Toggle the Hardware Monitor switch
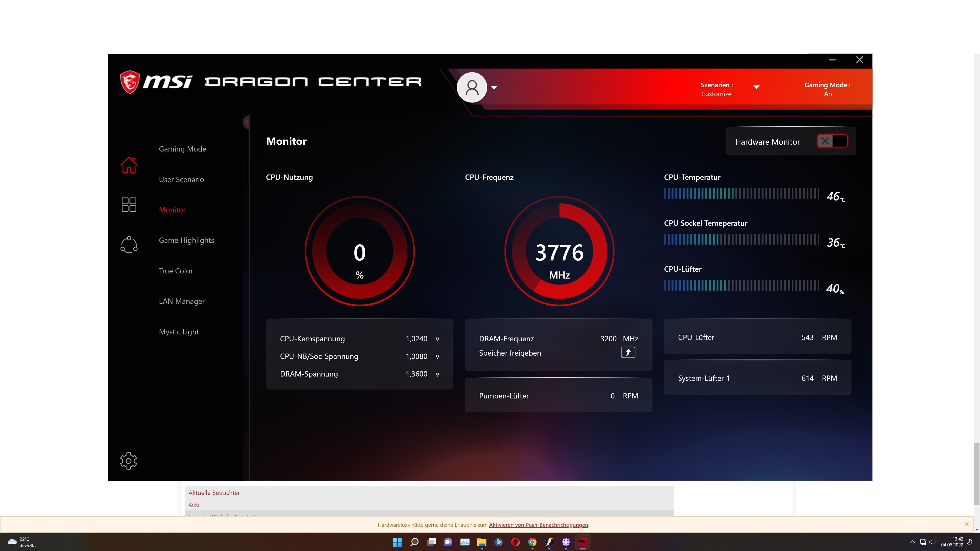The image size is (980, 551). pyautogui.click(x=832, y=141)
